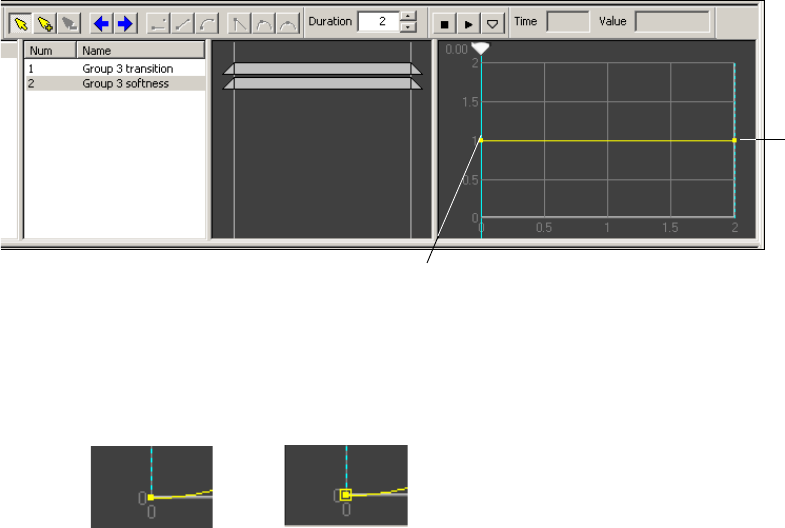Choose the step interpolation curve icon
The image size is (785, 528).
159,24
